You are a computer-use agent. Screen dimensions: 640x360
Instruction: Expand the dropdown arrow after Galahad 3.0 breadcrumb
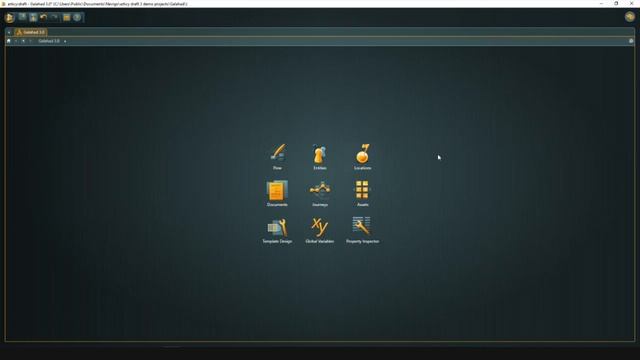[65, 41]
